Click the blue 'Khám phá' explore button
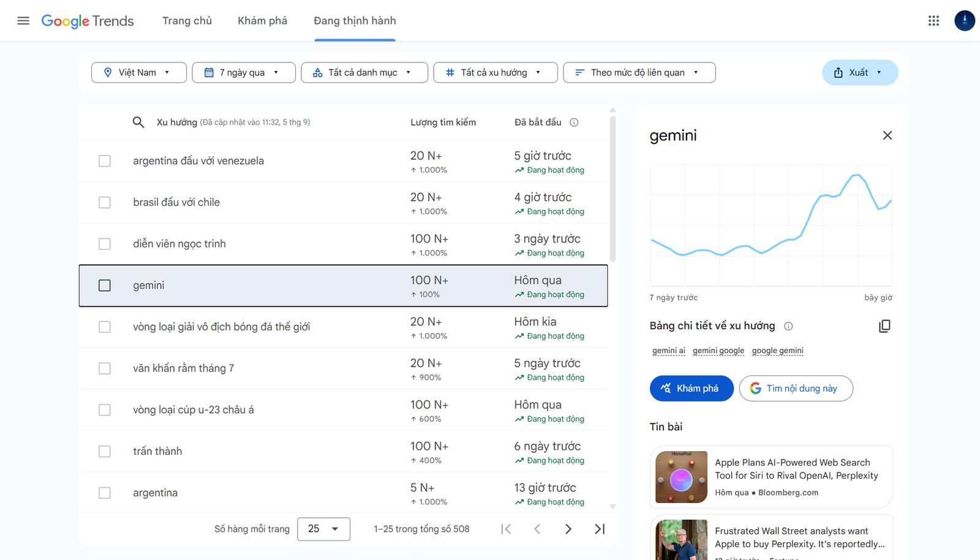Image resolution: width=980 pixels, height=560 pixels. click(692, 389)
